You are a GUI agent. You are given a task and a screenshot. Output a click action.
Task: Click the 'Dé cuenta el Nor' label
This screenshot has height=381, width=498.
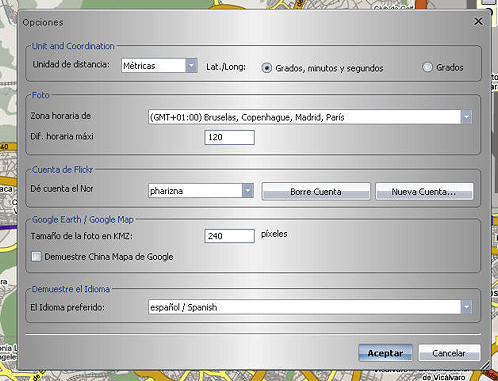(x=62, y=189)
